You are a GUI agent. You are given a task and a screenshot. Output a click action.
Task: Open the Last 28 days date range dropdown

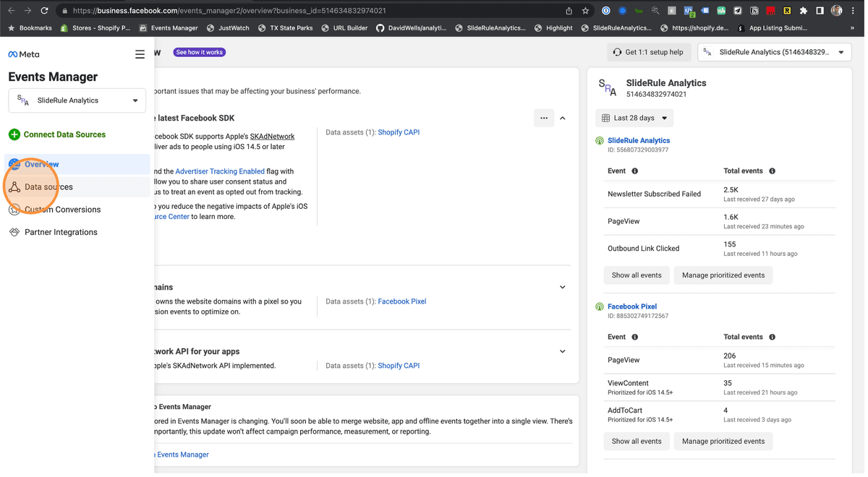point(634,118)
